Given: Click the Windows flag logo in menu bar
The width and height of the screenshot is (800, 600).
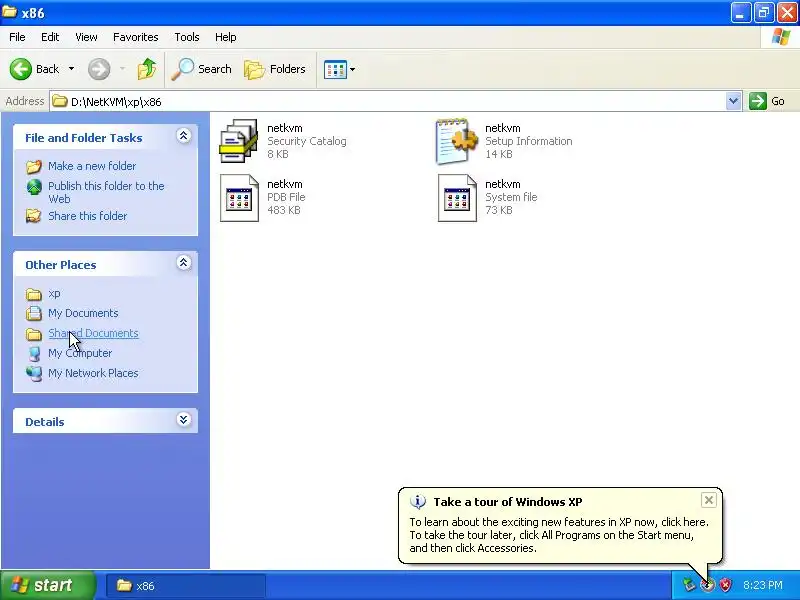Looking at the screenshot, I should click(x=781, y=37).
